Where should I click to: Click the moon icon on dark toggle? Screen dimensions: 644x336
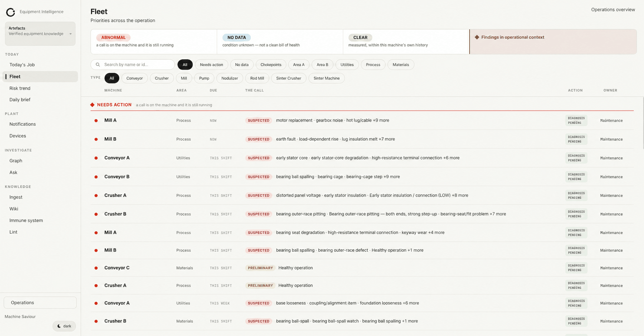59,326
